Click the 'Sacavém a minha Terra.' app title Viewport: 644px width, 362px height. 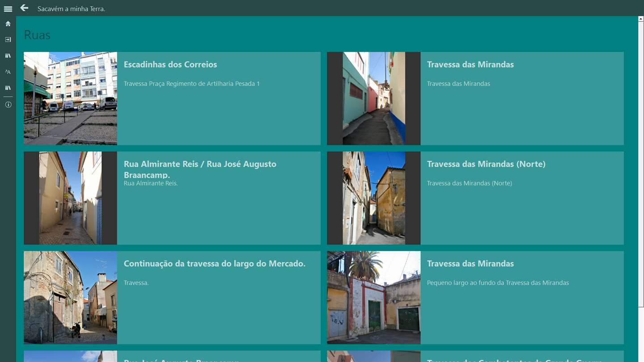71,9
